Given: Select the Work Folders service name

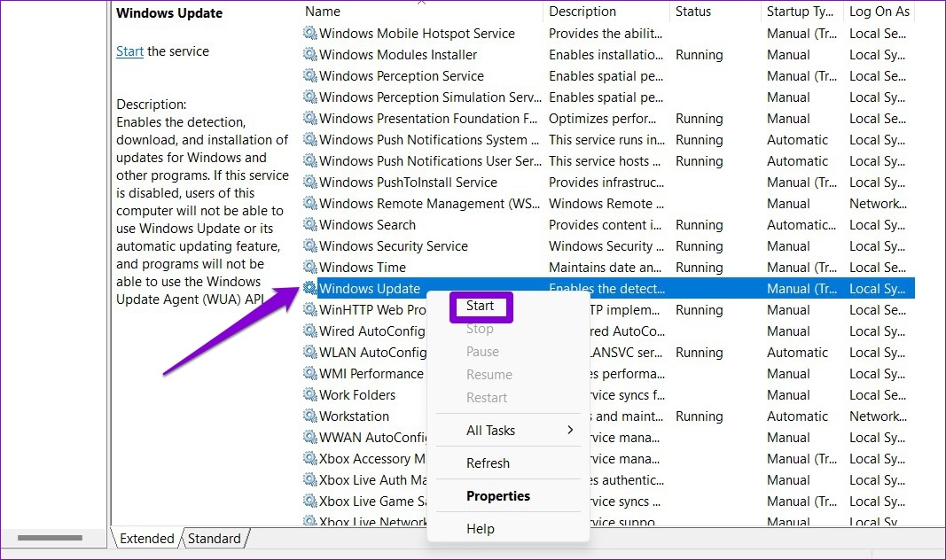Looking at the screenshot, I should click(357, 395).
